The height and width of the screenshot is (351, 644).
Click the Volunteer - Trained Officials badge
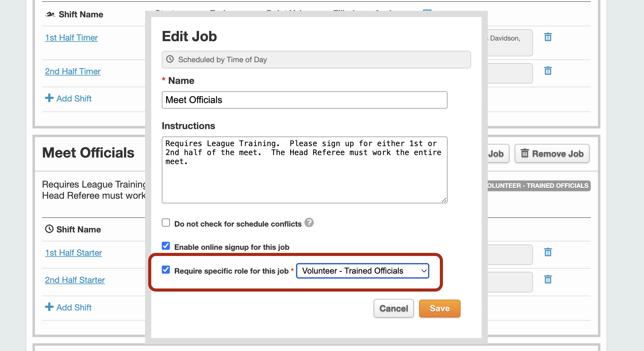[x=539, y=186]
